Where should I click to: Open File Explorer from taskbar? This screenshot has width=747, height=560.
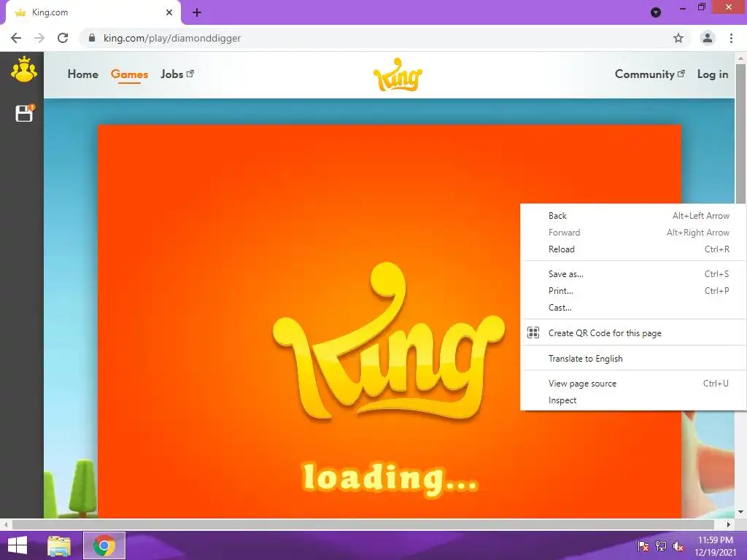tap(59, 545)
